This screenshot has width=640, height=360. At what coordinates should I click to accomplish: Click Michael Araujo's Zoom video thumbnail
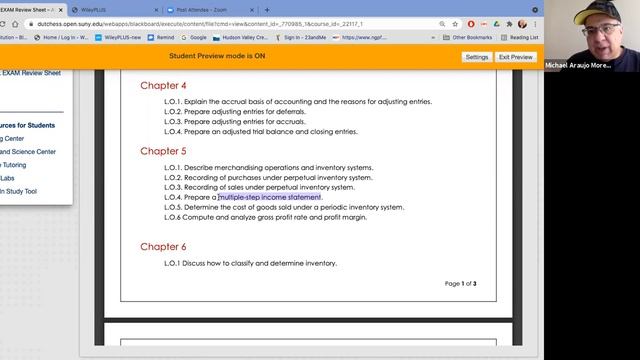tap(592, 36)
